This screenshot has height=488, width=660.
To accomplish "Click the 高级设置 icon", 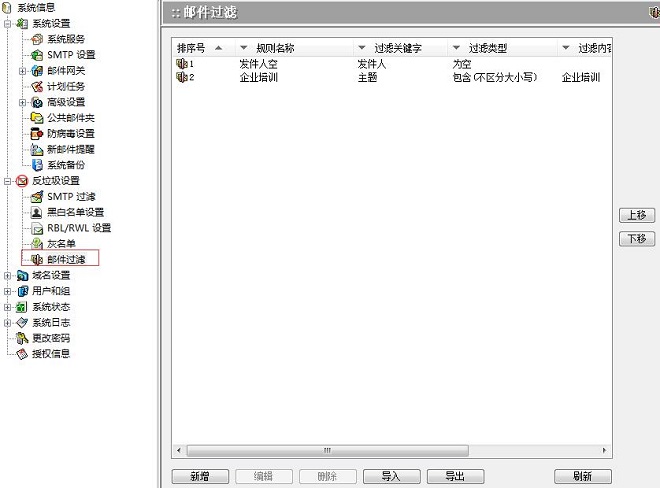I will tap(37, 102).
